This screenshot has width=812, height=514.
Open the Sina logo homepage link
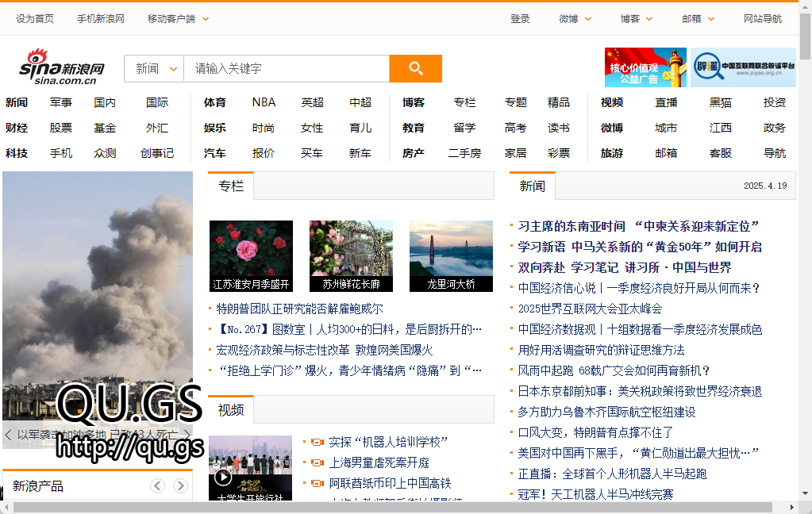62,67
